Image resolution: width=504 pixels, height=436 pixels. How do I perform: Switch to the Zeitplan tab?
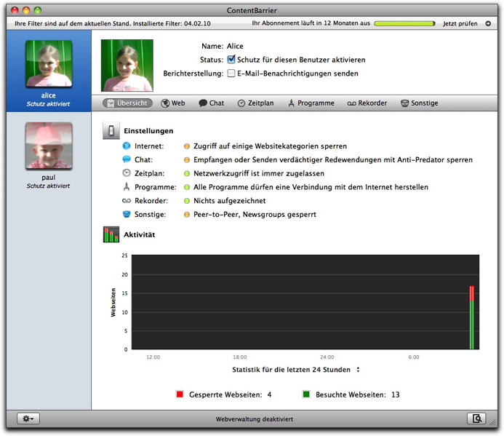[x=256, y=103]
